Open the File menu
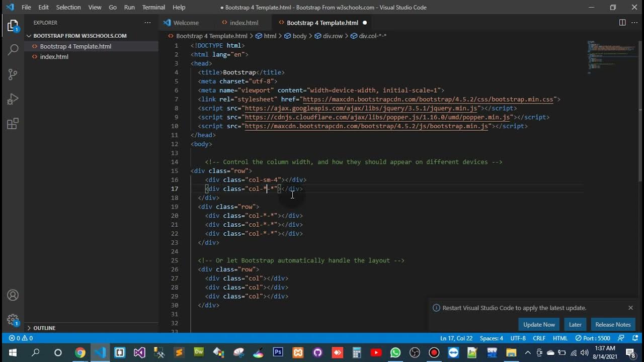 click(x=26, y=7)
